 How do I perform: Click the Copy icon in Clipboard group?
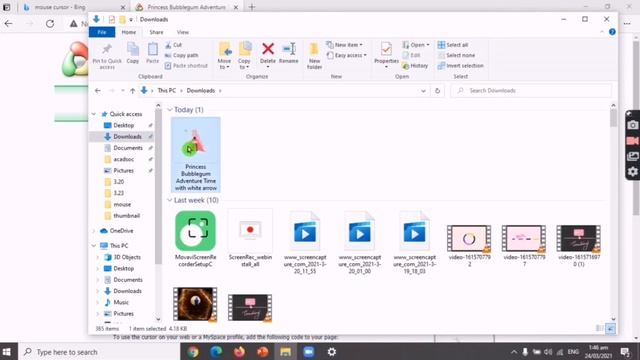[133, 49]
